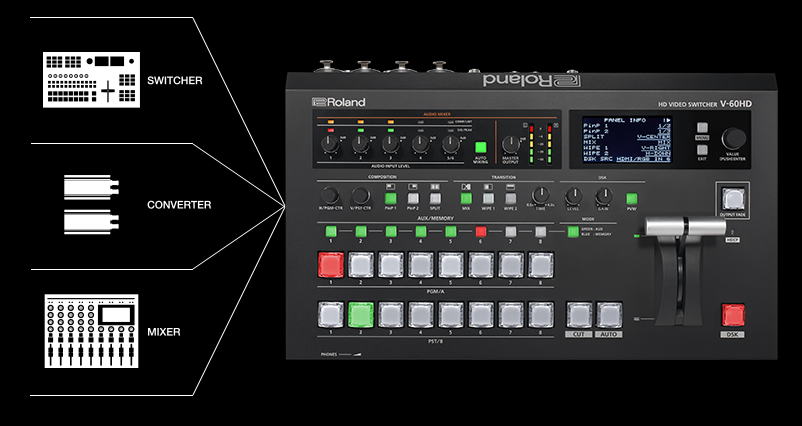Click the V-60HD model label
802x426 pixels.
736,104
